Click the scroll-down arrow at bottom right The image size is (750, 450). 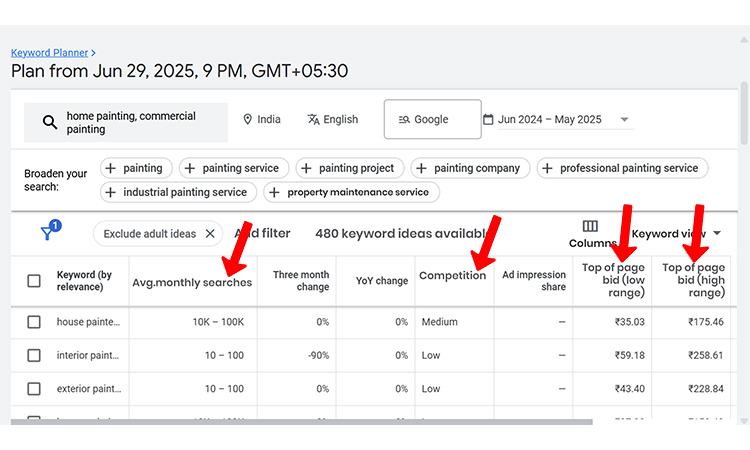click(744, 421)
